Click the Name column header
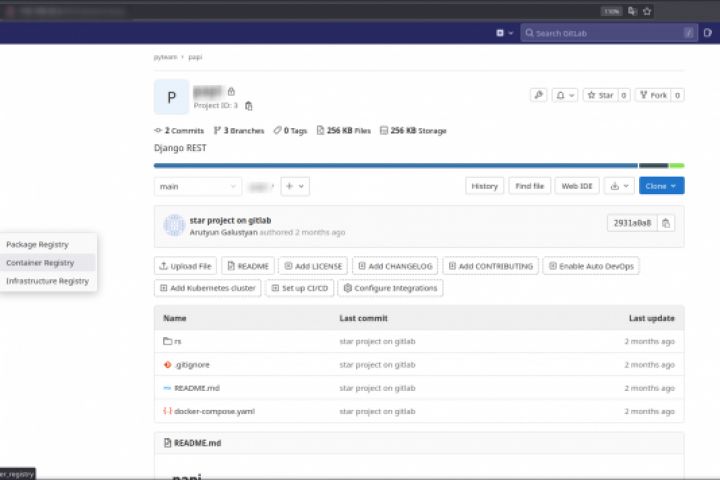The image size is (720, 480). click(x=175, y=318)
